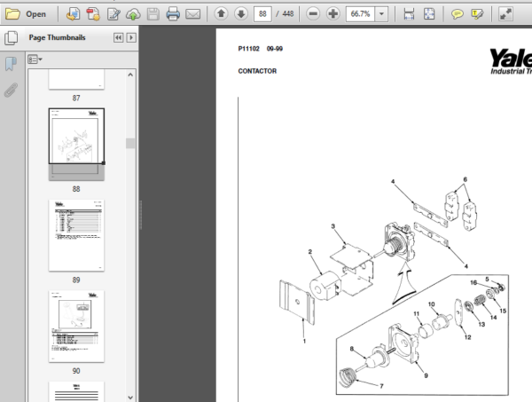The height and width of the screenshot is (402, 532).
Task: Open the thumbnails options dropdown menu
Action: pos(35,59)
